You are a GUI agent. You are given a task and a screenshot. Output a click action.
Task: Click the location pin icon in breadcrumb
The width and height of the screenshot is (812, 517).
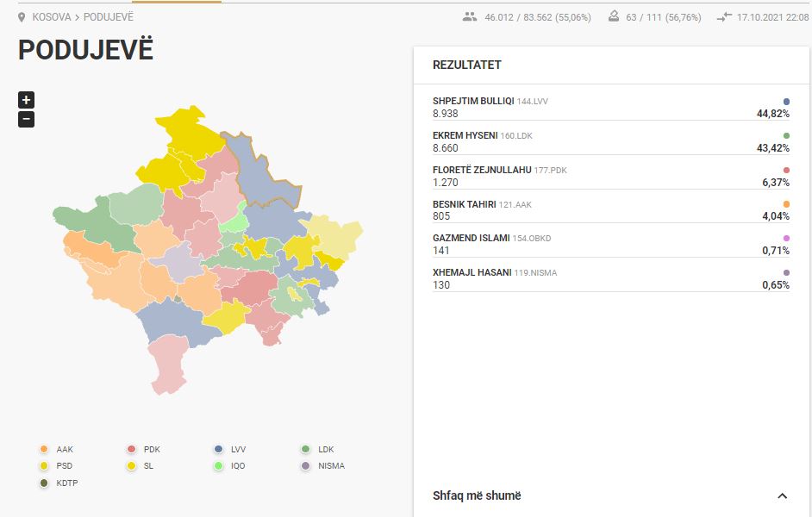click(x=22, y=17)
